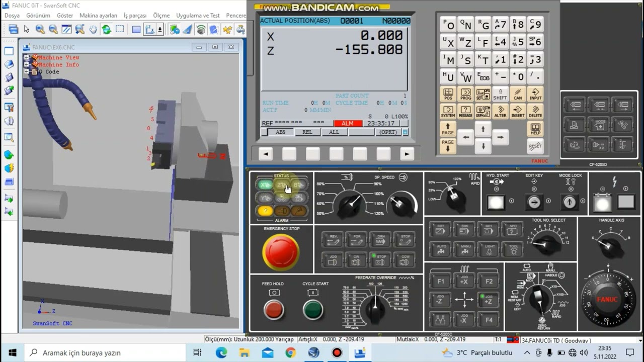Click the red FEED HOLD button
644x362 pixels.
[274, 310]
